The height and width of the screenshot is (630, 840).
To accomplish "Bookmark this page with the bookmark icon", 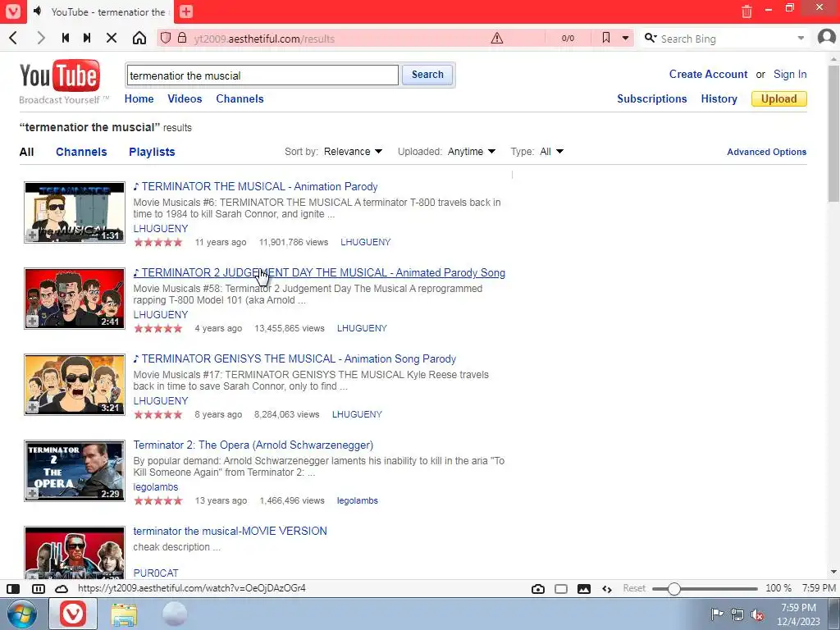I will pos(606,38).
